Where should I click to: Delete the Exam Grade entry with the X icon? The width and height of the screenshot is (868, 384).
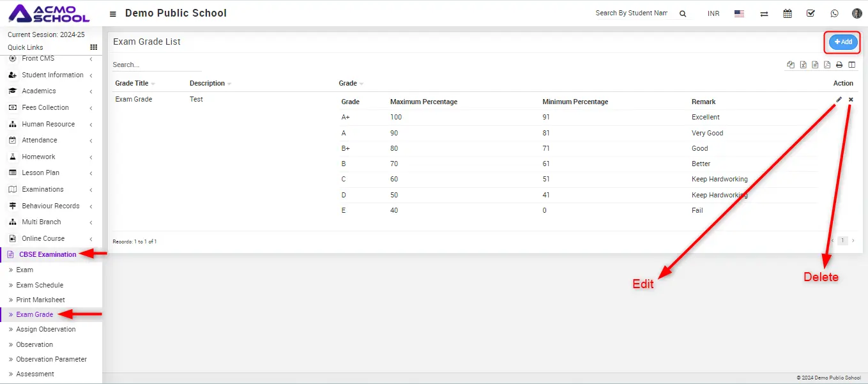[x=851, y=100]
